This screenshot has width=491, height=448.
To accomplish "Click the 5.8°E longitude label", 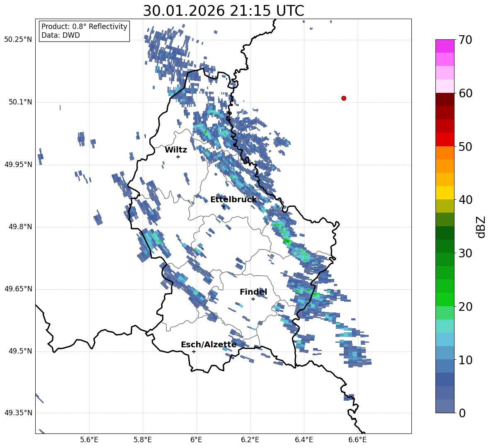I will 143,440.
